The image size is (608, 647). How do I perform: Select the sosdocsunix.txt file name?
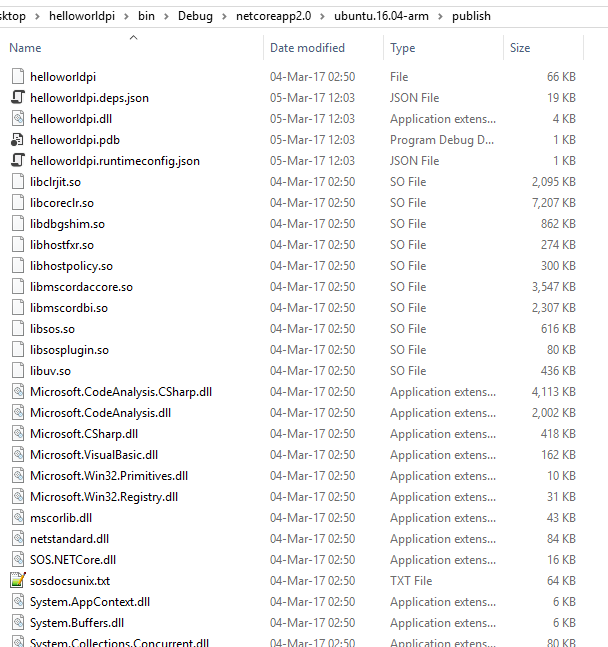point(70,581)
